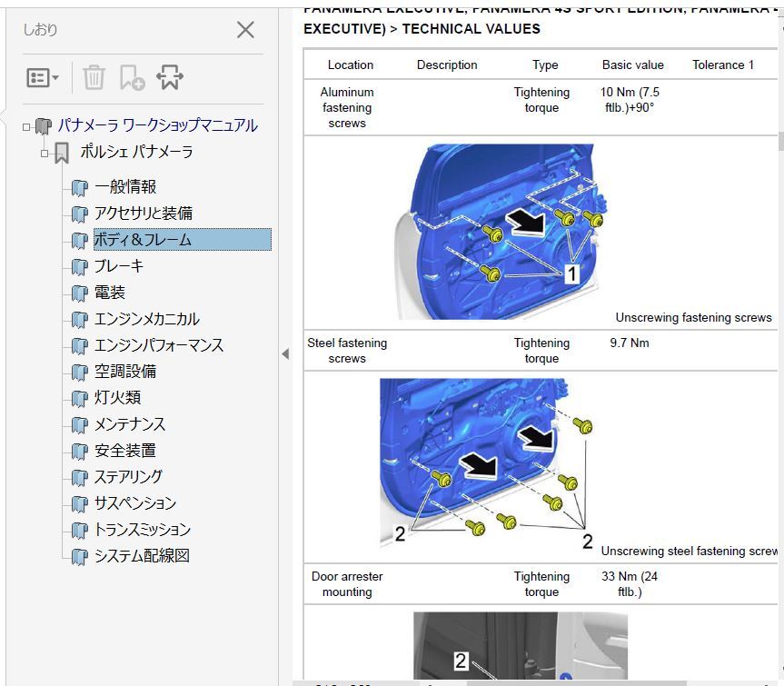Click the bookmark icon beside システム配線図
The width and height of the screenshot is (784, 686).
click(80, 557)
